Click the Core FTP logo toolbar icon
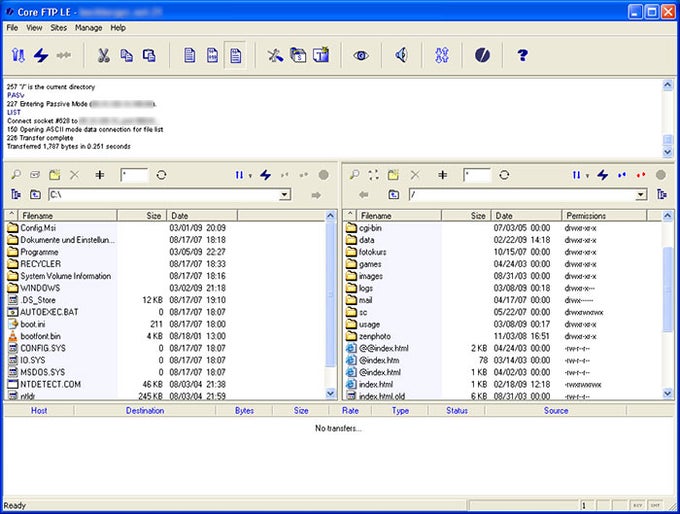Viewport: 680px width, 514px height. 482,56
